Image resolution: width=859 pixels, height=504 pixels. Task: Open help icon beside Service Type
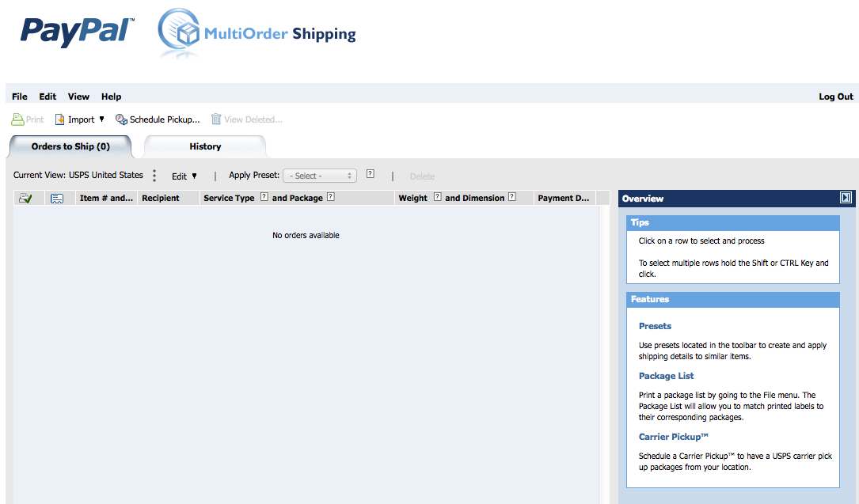264,197
